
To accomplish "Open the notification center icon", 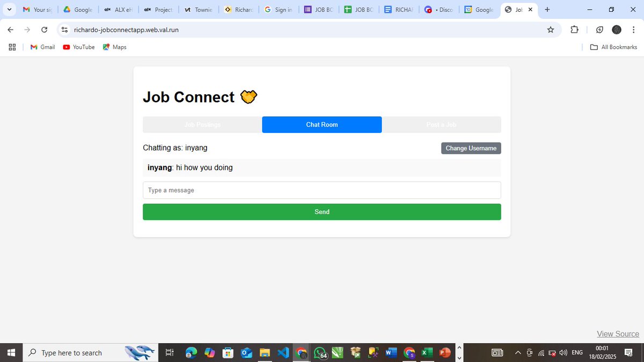I will pos(628,352).
